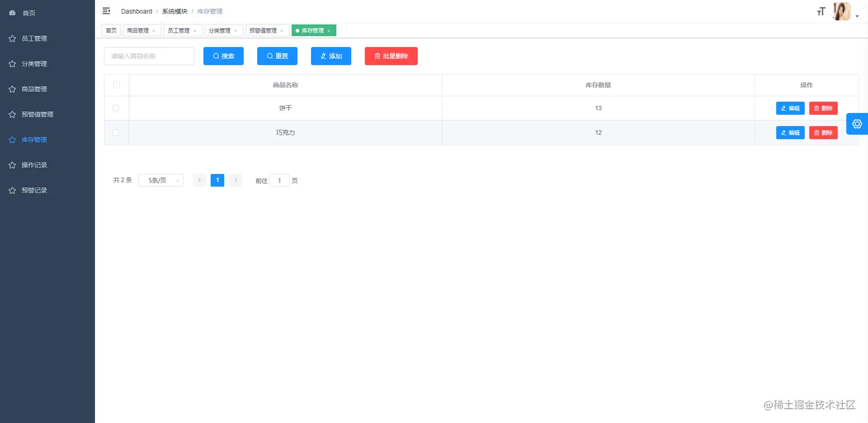The height and width of the screenshot is (423, 868).
Task: Click 编辑 for the 饼干 row
Action: (x=790, y=108)
